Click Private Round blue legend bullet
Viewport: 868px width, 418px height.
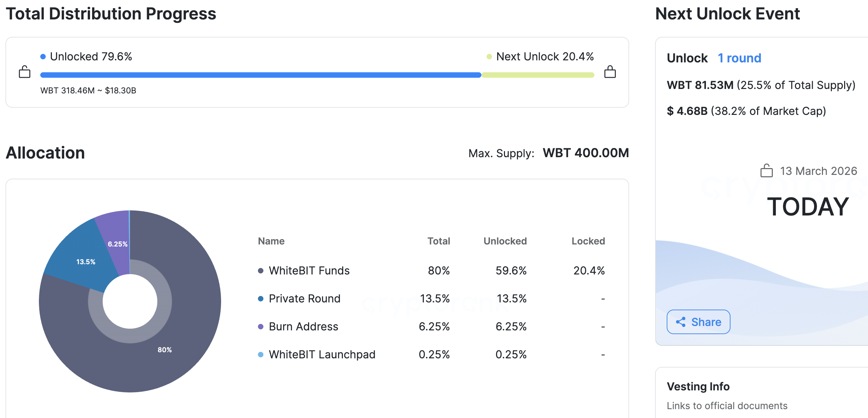tap(261, 299)
